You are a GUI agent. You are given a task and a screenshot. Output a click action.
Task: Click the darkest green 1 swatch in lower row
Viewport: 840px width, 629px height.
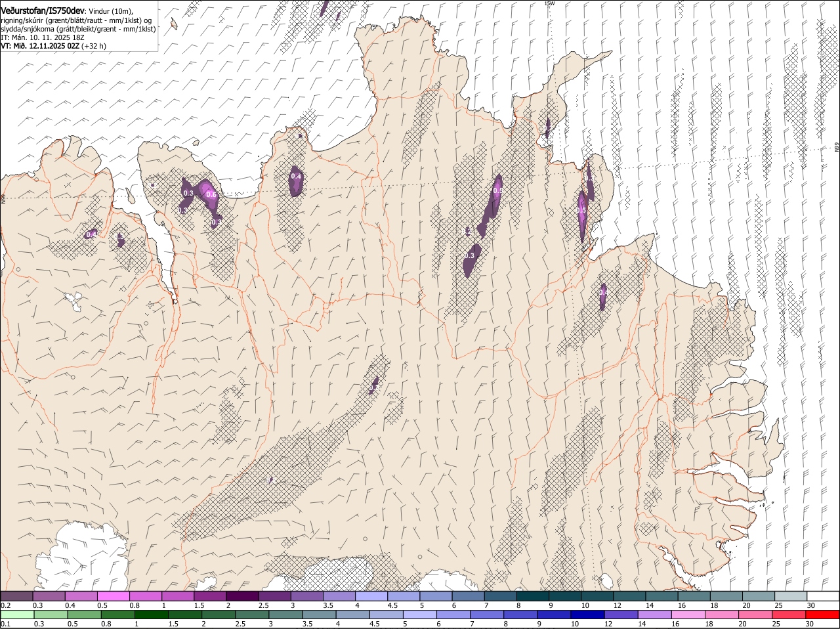151,615
